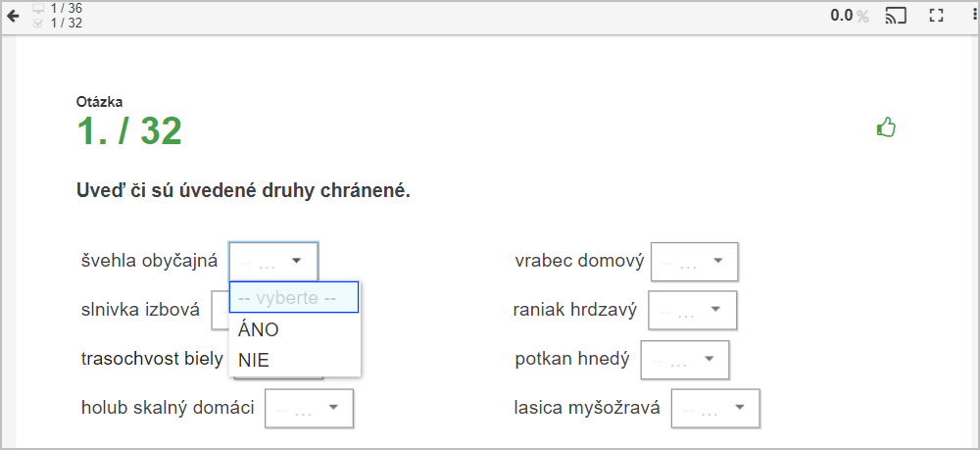Open the raniak hrdzavý dropdown
Screen dimensions: 980x450
[693, 310]
